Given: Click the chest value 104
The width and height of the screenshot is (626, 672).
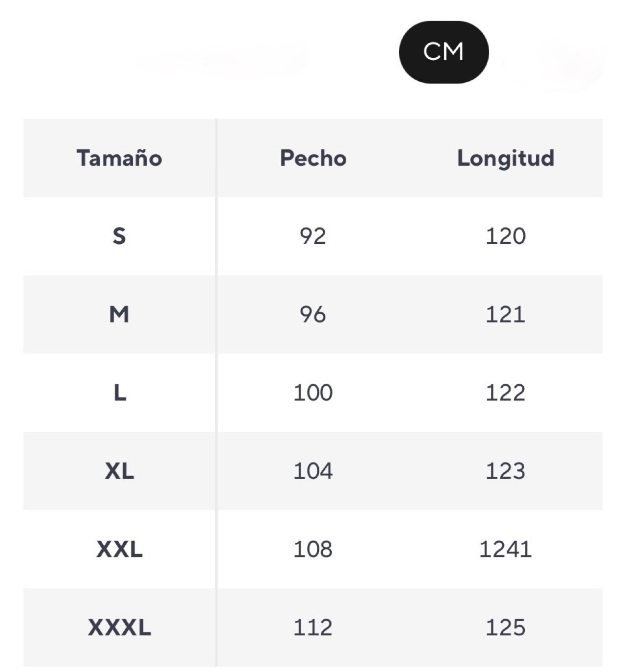Looking at the screenshot, I should point(313,471).
